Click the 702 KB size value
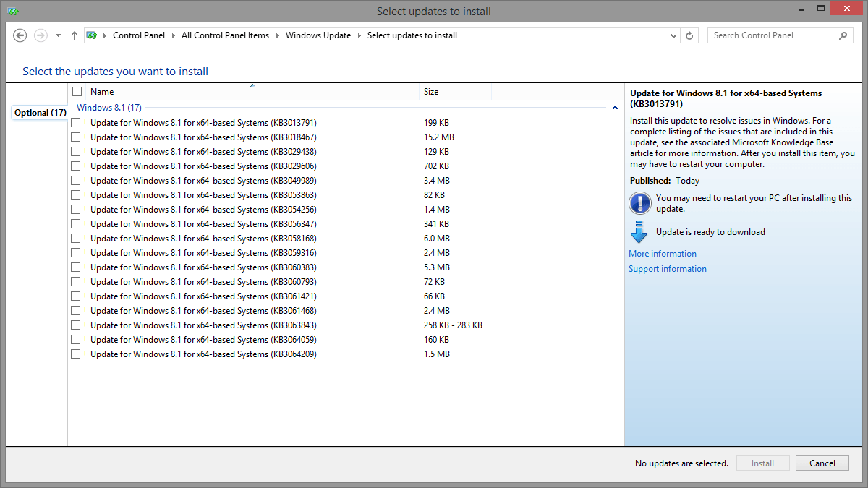The image size is (868, 488). (436, 166)
